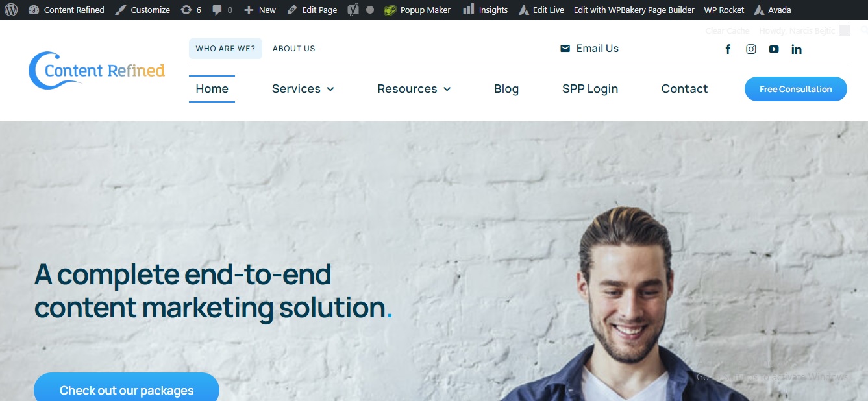This screenshot has height=401, width=868.
Task: Click the Content Refined logo
Action: [97, 70]
